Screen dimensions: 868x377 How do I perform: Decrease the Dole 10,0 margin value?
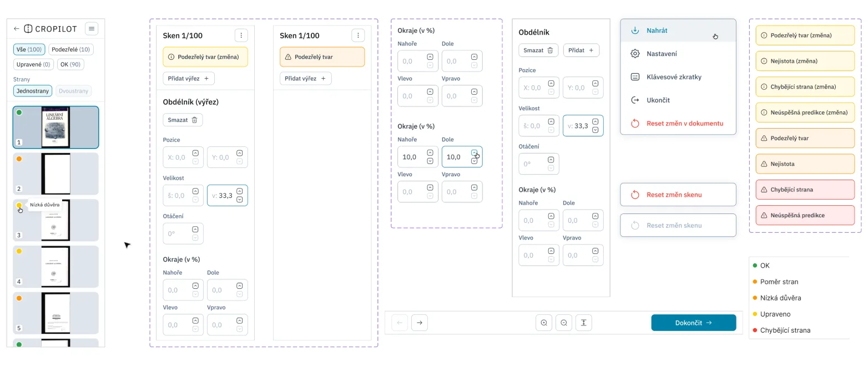(x=474, y=161)
